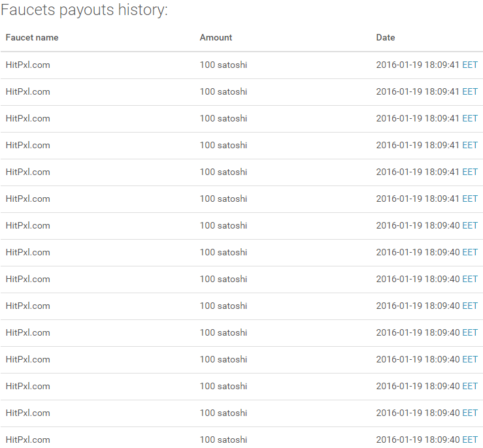
Task: Click the EET link in the second row
Action: click(x=470, y=91)
